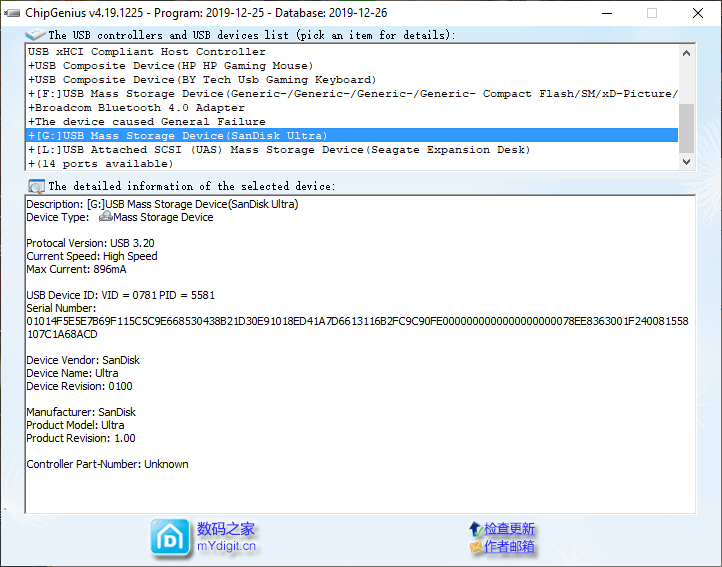The width and height of the screenshot is (722, 567).
Task: Select 'The device caused General Failure' row
Action: (352, 122)
